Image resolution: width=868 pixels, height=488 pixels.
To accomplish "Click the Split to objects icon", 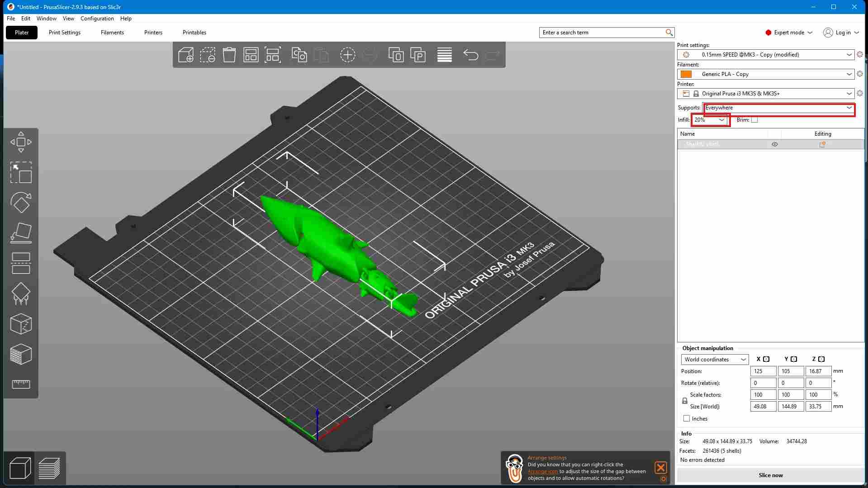I will (396, 55).
